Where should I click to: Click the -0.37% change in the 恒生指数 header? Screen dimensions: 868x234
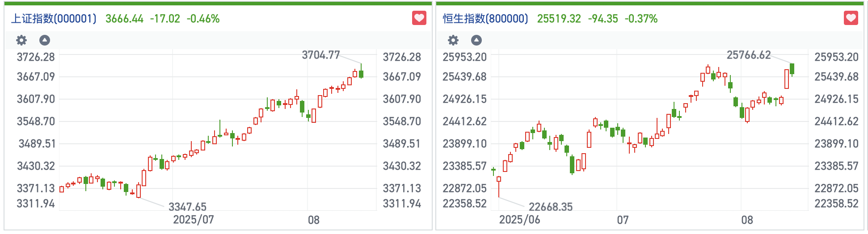[641, 19]
